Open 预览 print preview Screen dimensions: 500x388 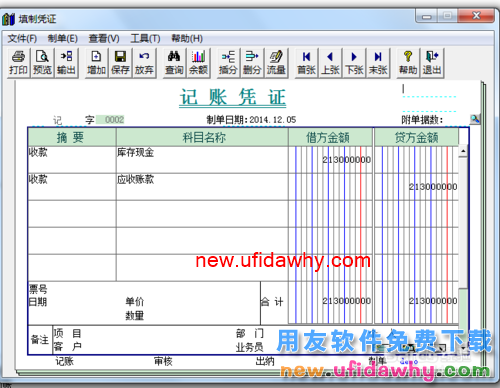coord(42,63)
